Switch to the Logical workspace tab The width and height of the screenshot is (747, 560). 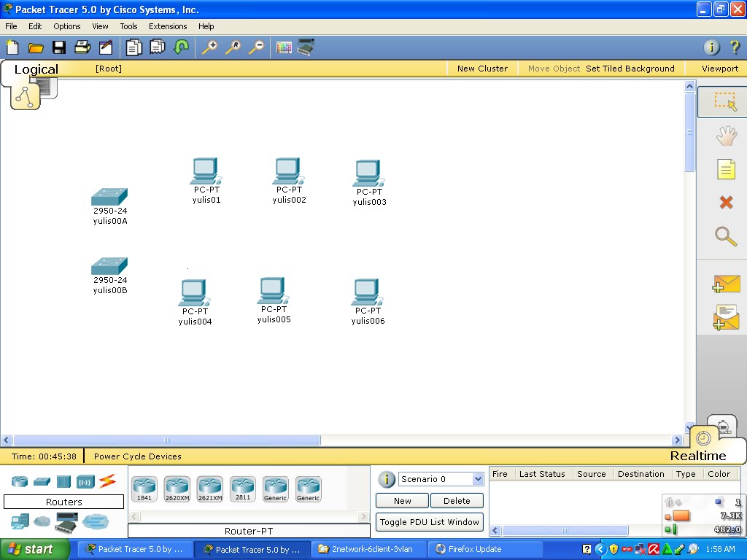(36, 69)
